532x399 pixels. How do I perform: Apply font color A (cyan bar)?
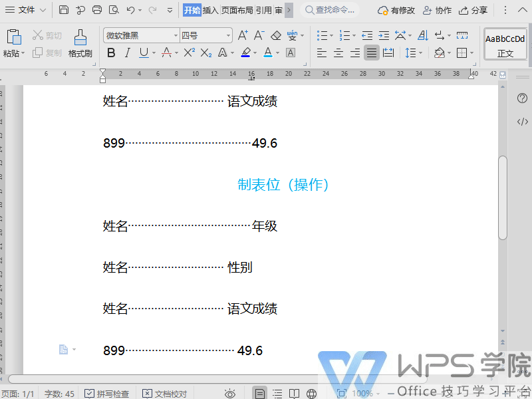[x=268, y=53]
